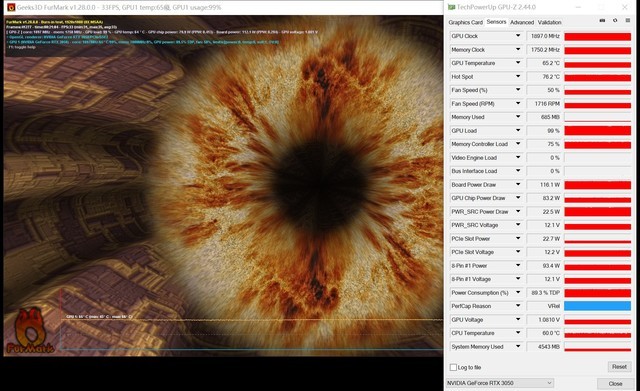640x391 pixels.
Task: Open the GPU Clock sensor dropdown
Action: (x=518, y=36)
